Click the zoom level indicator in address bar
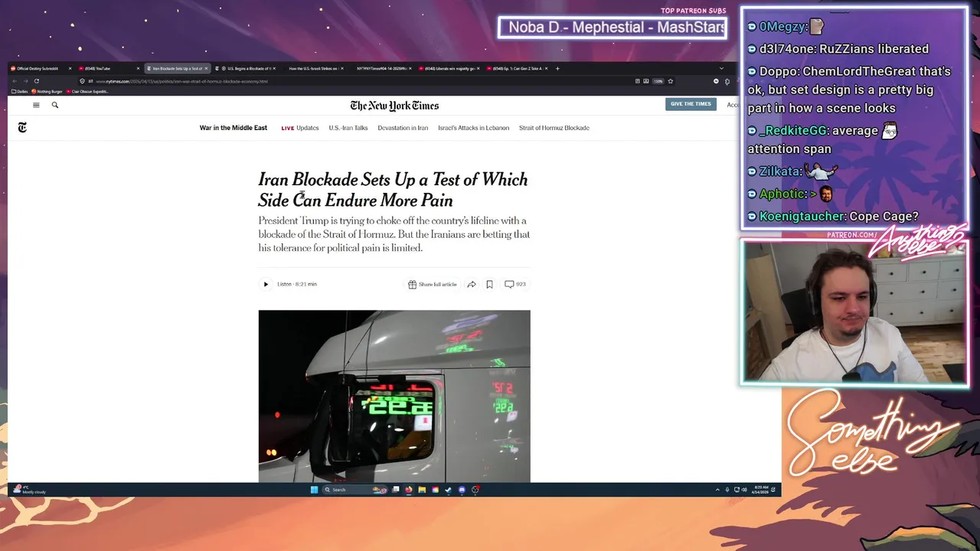Screen dimensions: 980x551 (658, 81)
